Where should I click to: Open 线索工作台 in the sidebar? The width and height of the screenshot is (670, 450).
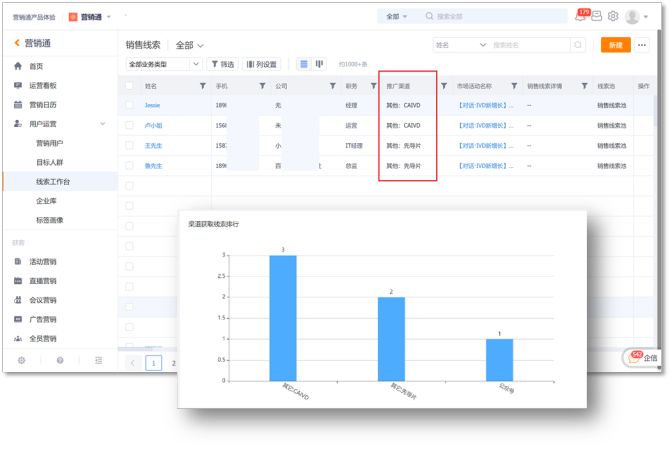pyautogui.click(x=53, y=181)
